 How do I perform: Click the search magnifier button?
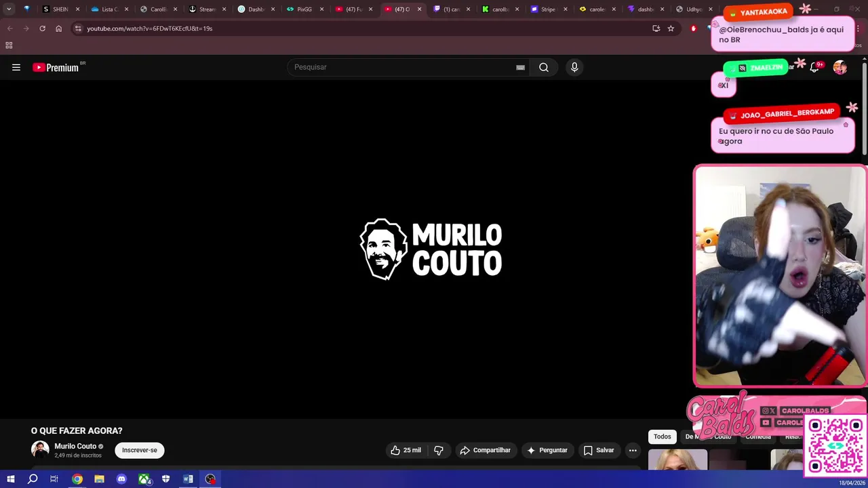tap(544, 67)
